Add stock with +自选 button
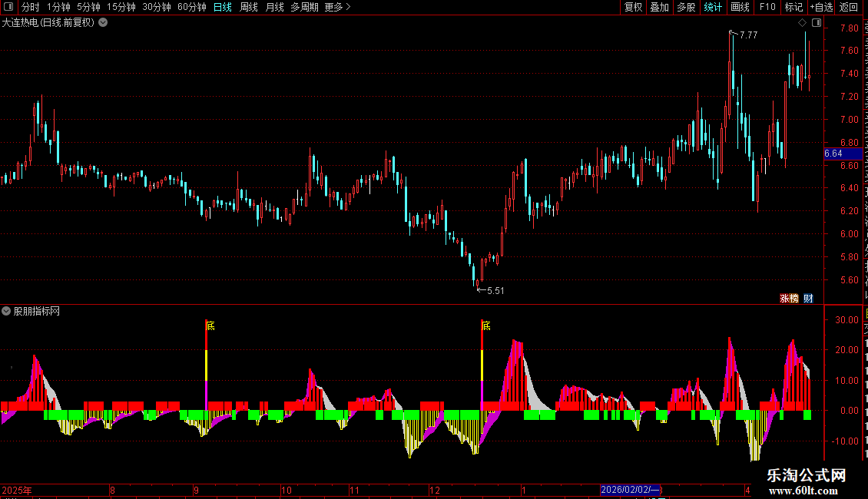The width and height of the screenshot is (868, 499). [821, 7]
